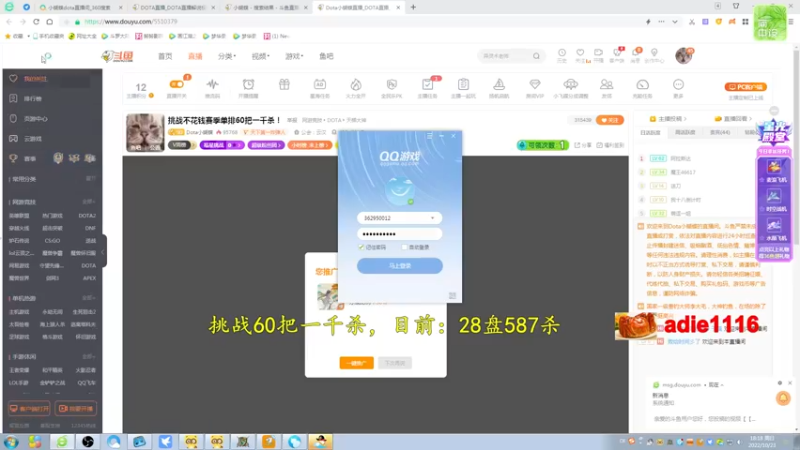This screenshot has height=450, width=800.
Task: Open the two-person friends icon
Action: 606,84
